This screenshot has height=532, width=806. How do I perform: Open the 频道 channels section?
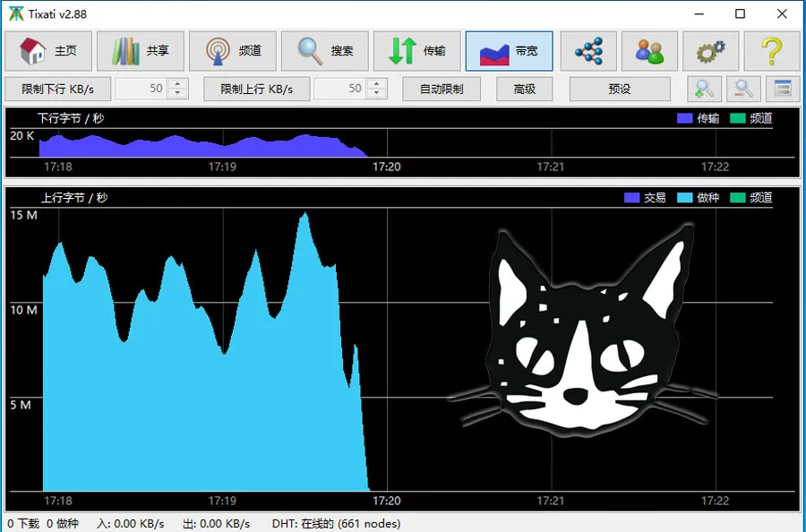[232, 51]
